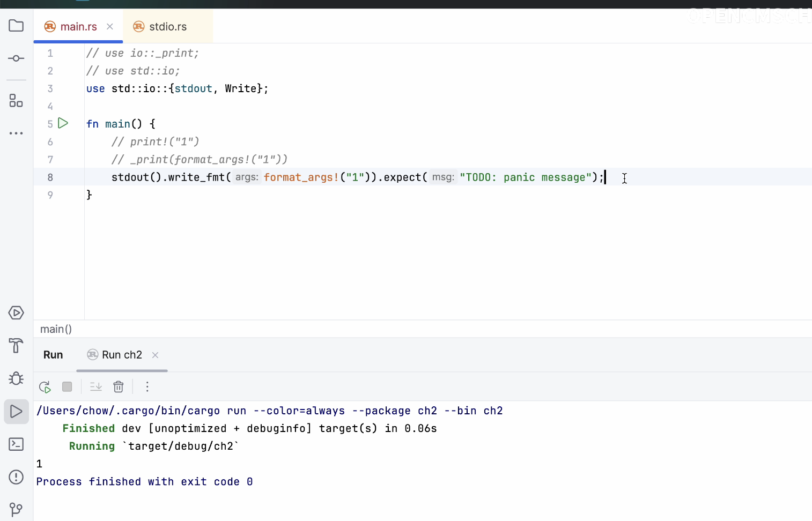
Task: Clear console output with trash icon
Action: 119,387
